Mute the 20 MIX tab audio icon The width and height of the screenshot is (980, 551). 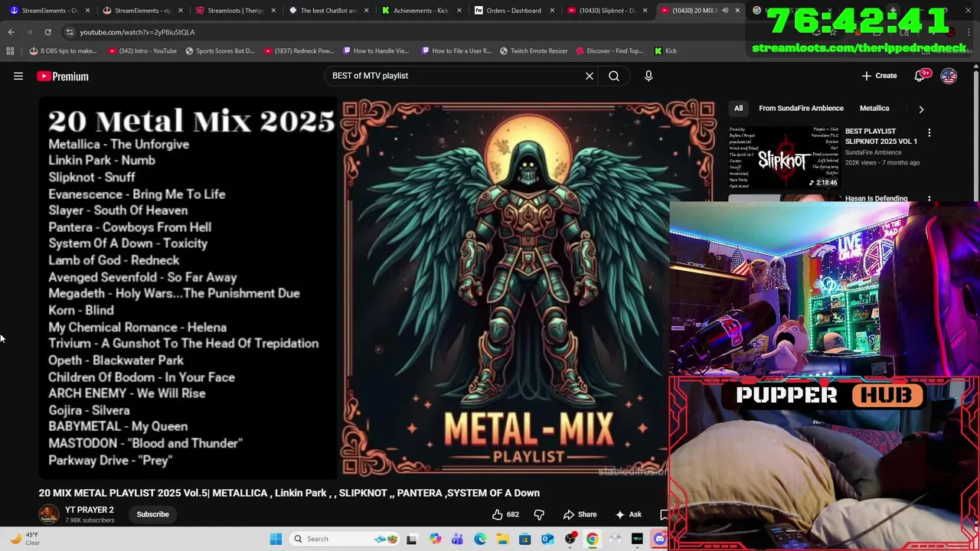pos(725,11)
